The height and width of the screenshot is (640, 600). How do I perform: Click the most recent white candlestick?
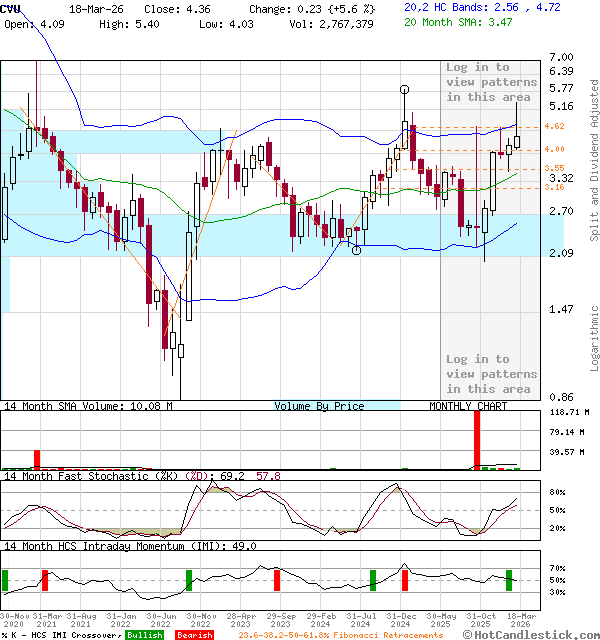[517, 141]
